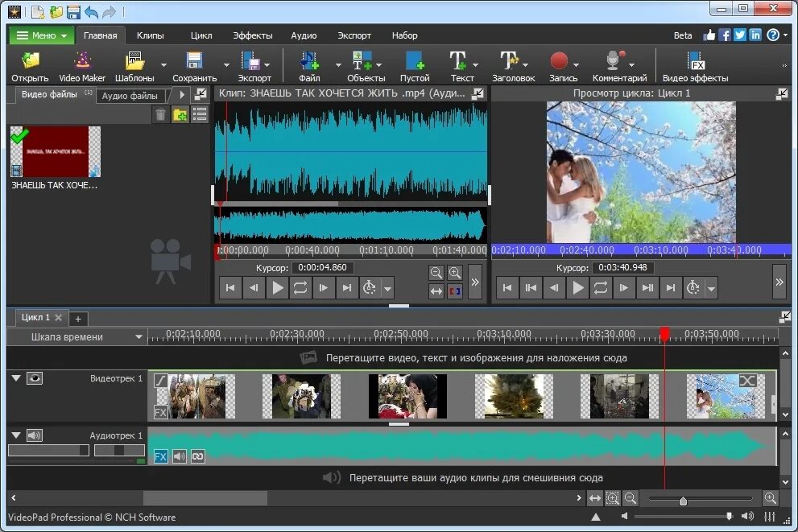Collapse the Видеотрек 1 track triangle

pos(16,378)
